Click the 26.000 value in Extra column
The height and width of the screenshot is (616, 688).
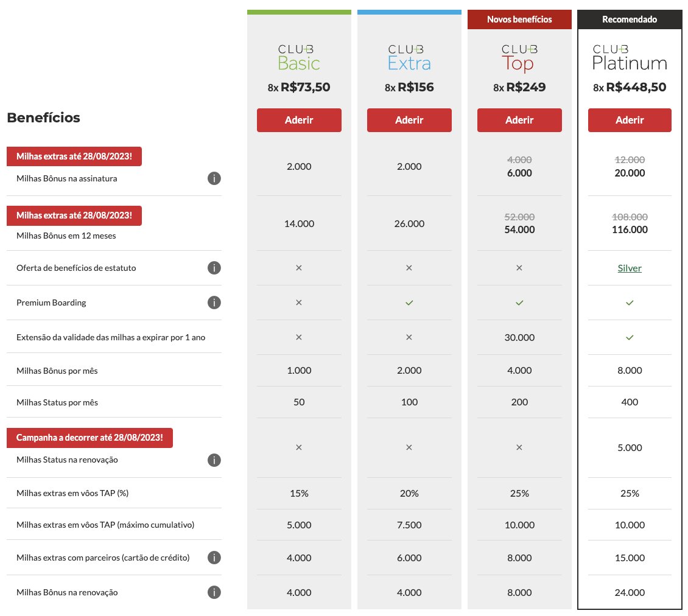(x=409, y=224)
